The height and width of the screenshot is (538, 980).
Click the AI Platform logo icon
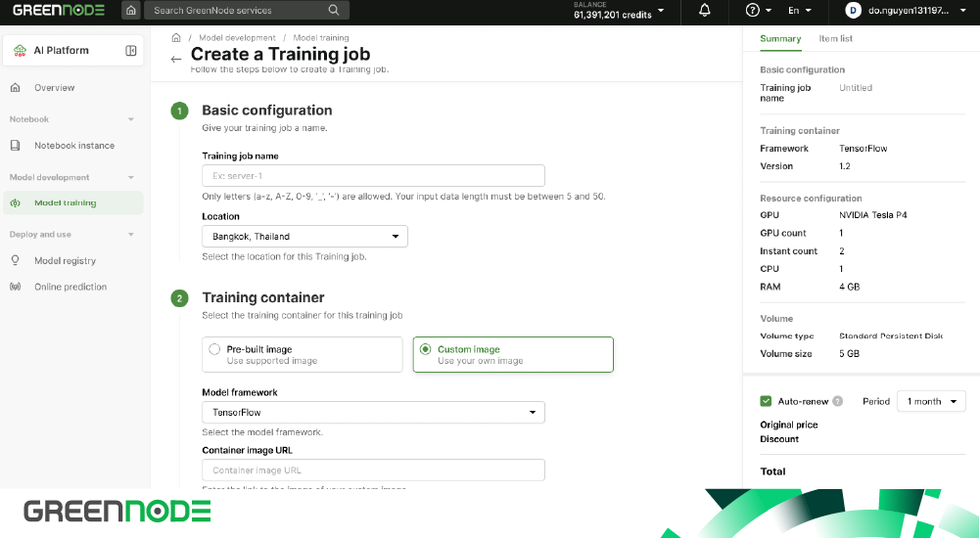20,51
